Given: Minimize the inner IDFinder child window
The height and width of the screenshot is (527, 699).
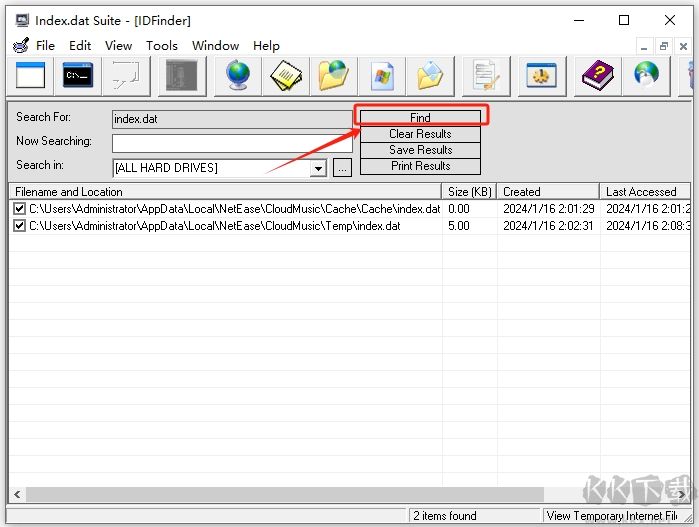Looking at the screenshot, I should pyautogui.click(x=644, y=46).
